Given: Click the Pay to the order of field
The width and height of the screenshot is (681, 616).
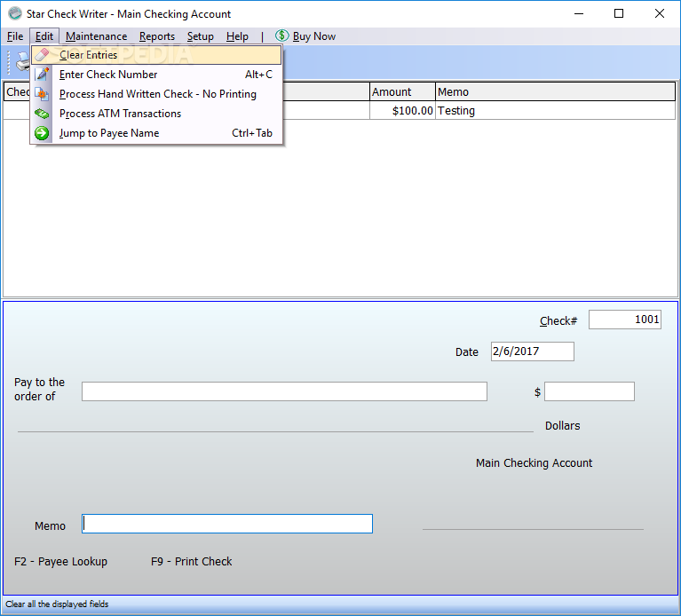Looking at the screenshot, I should [x=284, y=391].
